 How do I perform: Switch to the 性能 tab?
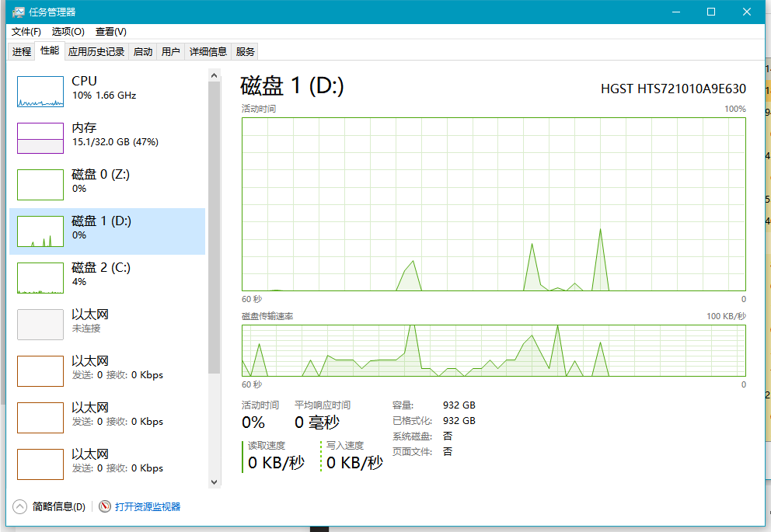pyautogui.click(x=50, y=50)
